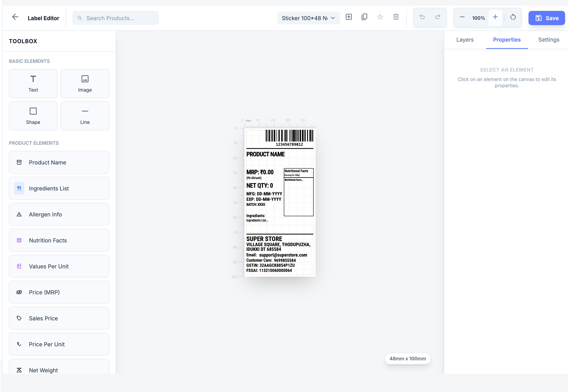The width and height of the screenshot is (568, 392).
Task: Select the Text element tool
Action: [33, 83]
